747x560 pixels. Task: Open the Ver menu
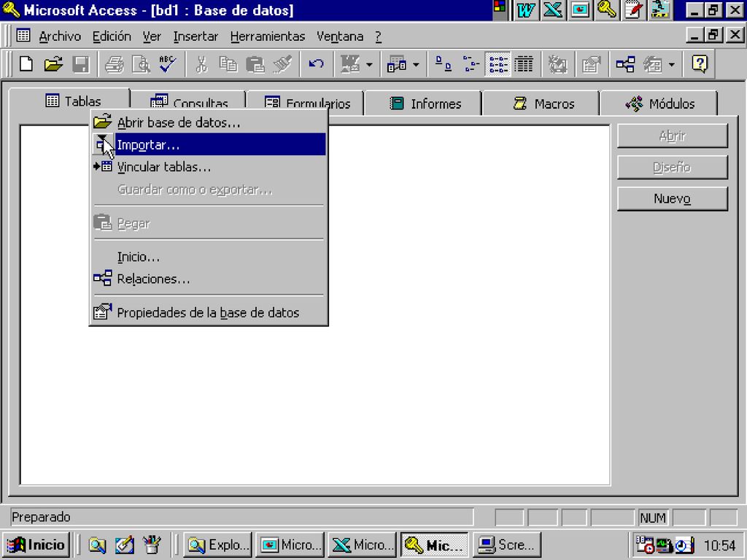pyautogui.click(x=152, y=36)
